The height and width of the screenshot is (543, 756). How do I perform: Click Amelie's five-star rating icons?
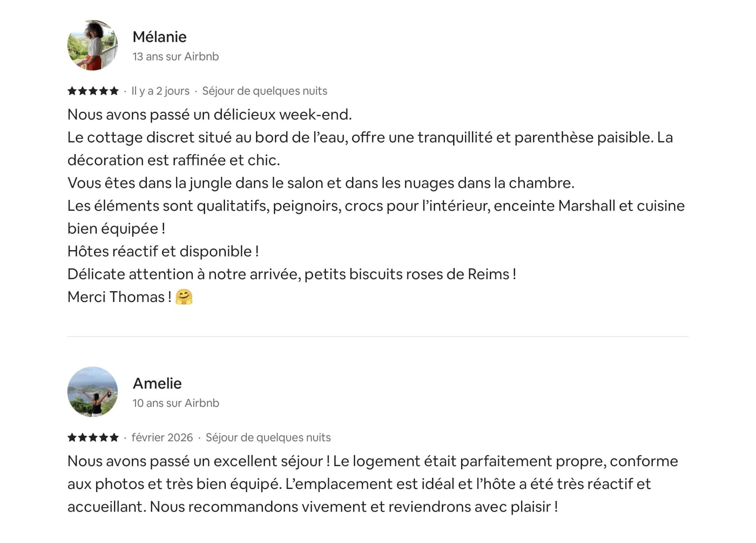93,438
